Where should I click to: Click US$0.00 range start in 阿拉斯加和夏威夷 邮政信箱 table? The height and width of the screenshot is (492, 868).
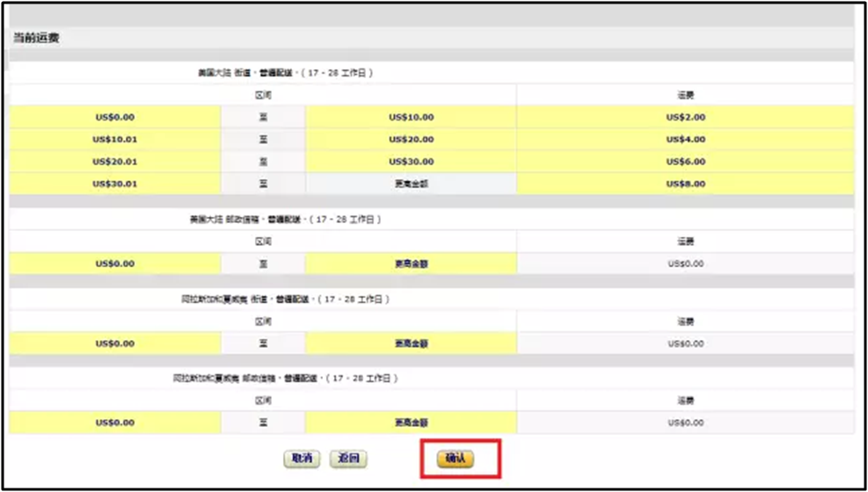(x=115, y=423)
